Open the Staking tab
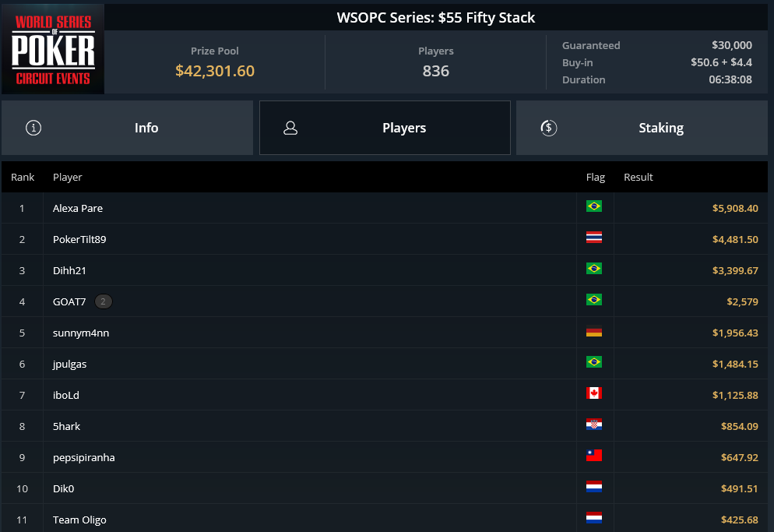Image resolution: width=774 pixels, height=532 pixels. [x=642, y=128]
